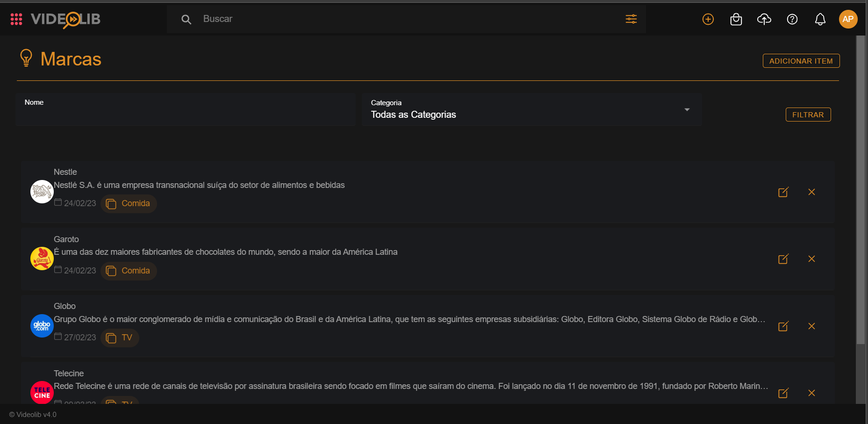Click the Garoto brand name
The height and width of the screenshot is (424, 868).
[66, 239]
